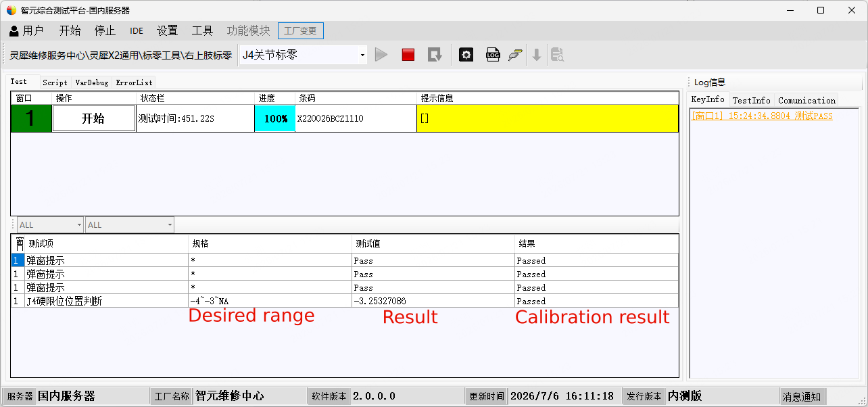Click the update time 2026/7/6 16:11:18
The height and width of the screenshot is (407, 868).
562,396
